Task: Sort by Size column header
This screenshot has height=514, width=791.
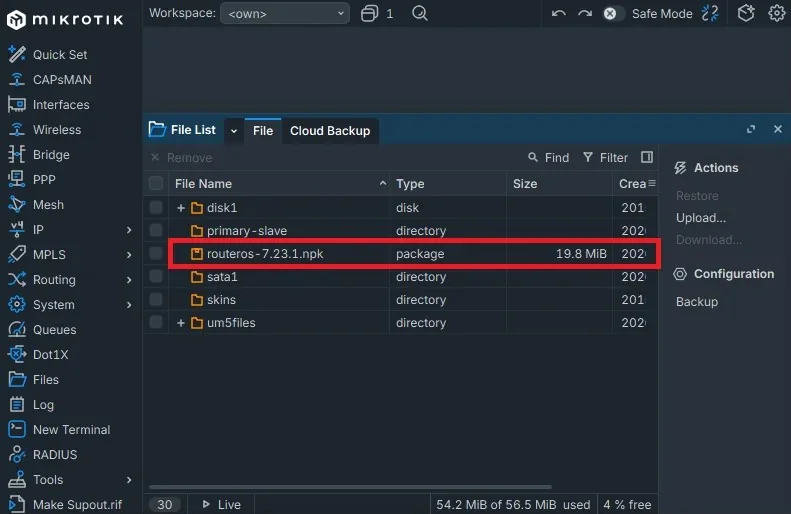Action: point(559,184)
